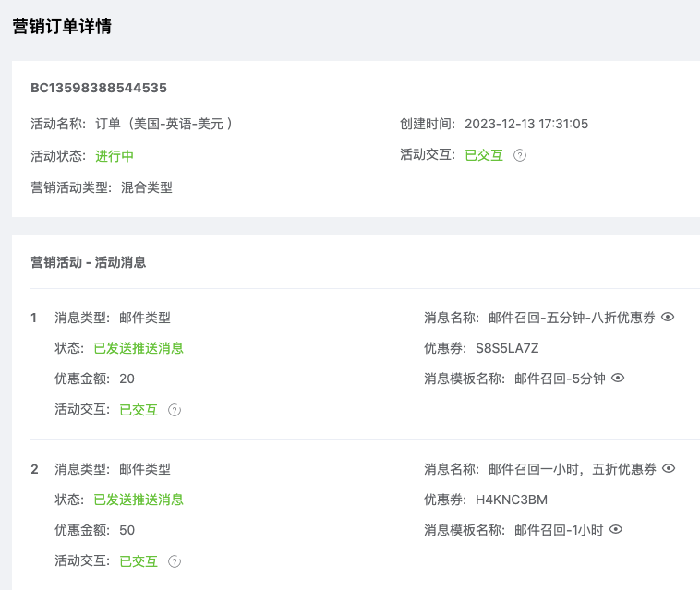
Task: Click help icon beside header 活动交互 已交互
Action: tap(520, 156)
